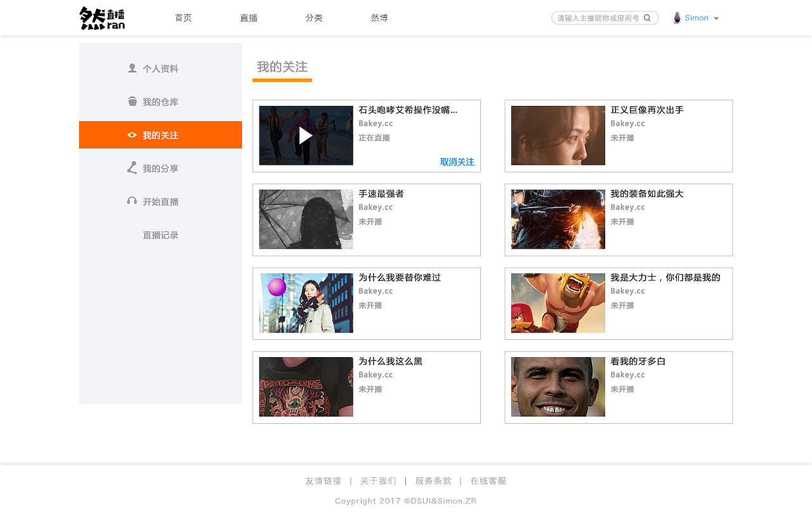Viewport: 812px width, 517px height.
Task: Open the 友情链接 footer link
Action: click(324, 481)
